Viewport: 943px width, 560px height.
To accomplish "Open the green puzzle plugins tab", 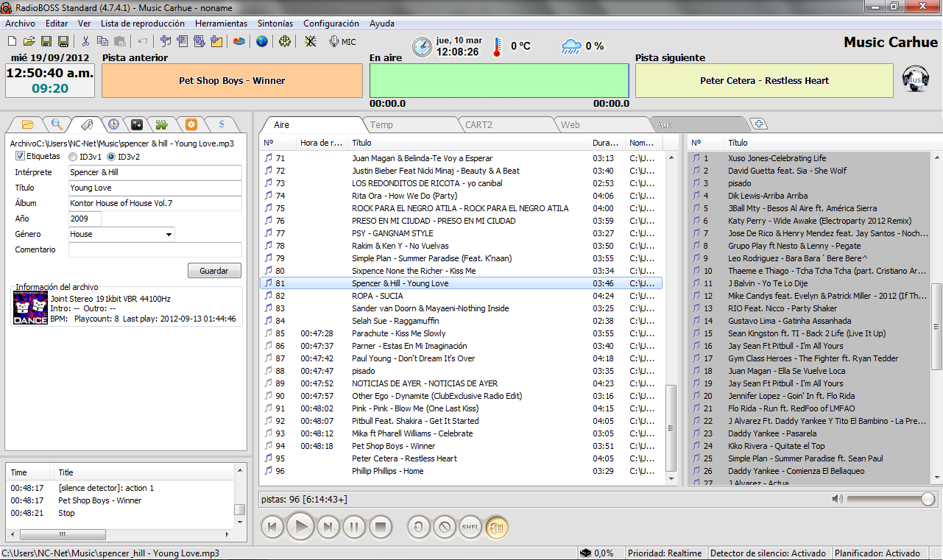I will click(x=161, y=124).
